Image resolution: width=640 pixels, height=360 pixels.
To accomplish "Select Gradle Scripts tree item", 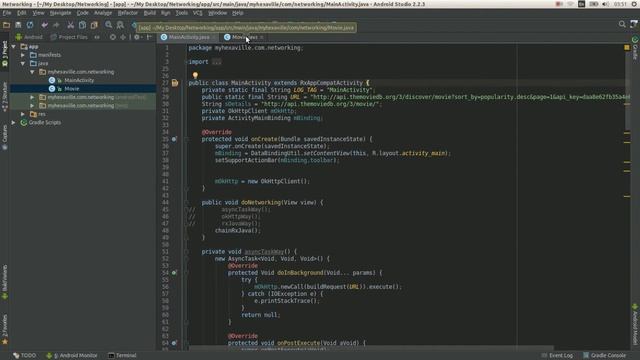I will click(44, 122).
